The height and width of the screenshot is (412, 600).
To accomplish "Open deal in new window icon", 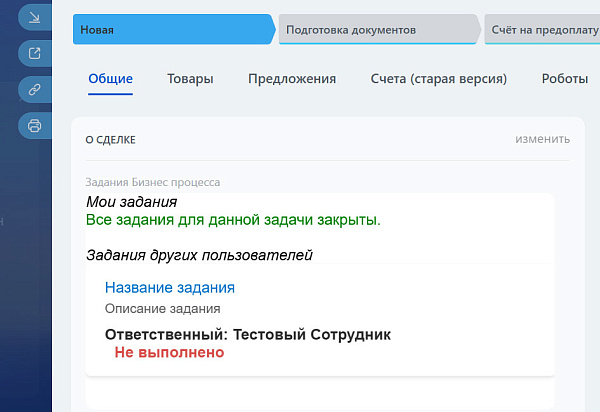I will tap(35, 53).
